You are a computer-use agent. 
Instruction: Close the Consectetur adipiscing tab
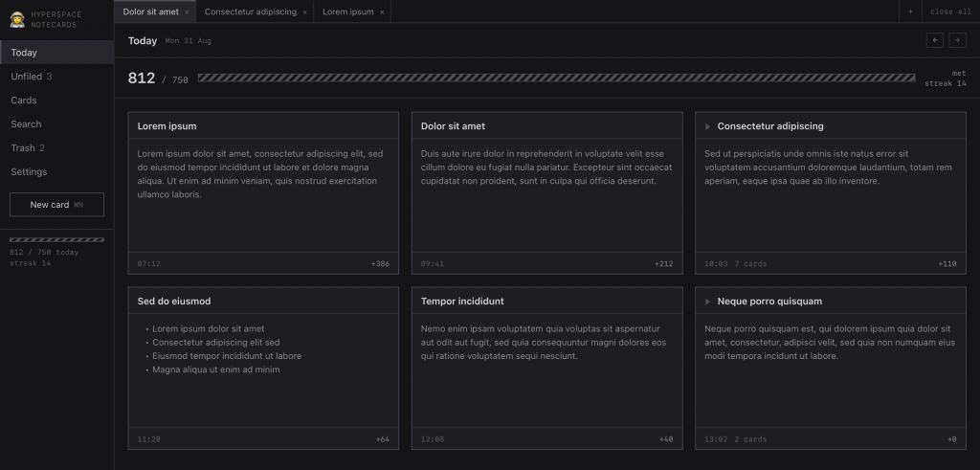304,11
